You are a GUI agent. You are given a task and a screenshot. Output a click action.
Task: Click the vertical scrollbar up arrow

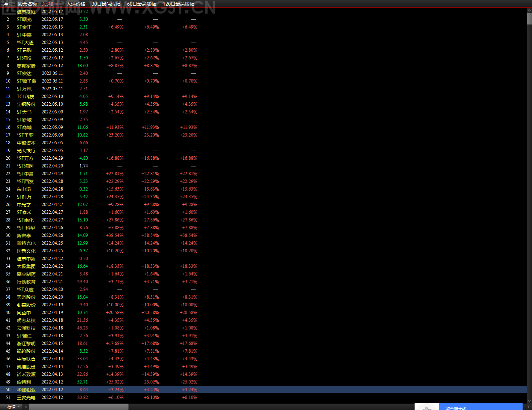[x=529, y=11]
